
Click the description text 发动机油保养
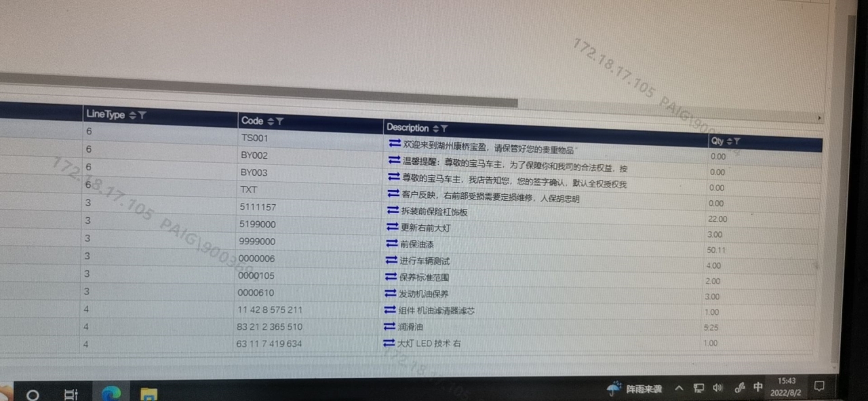coord(424,294)
